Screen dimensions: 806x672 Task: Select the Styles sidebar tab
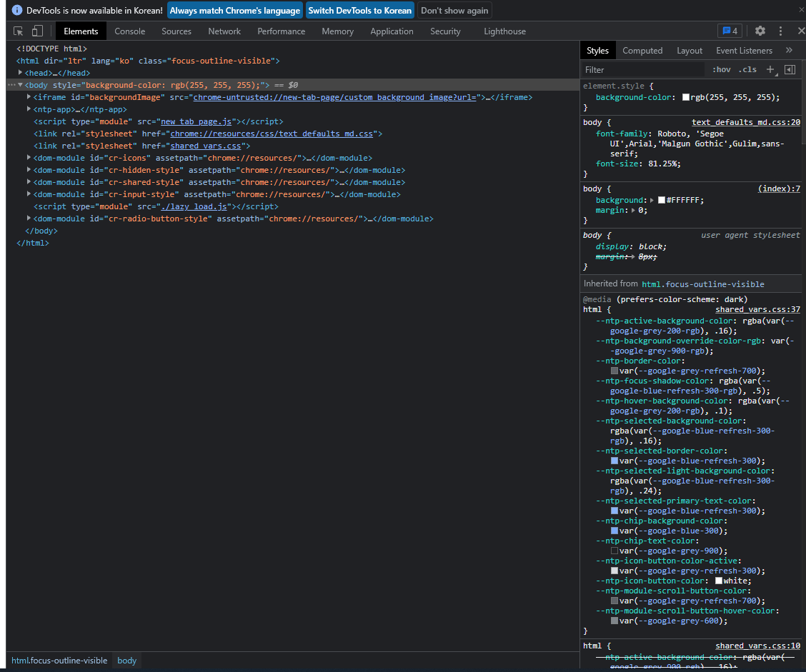point(597,51)
